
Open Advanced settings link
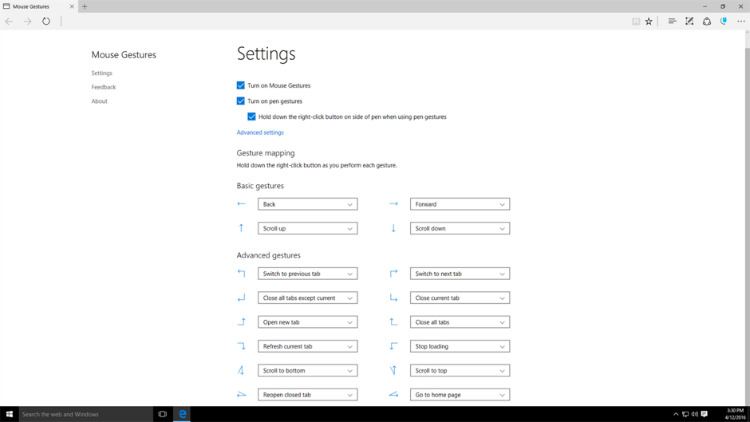coord(260,133)
